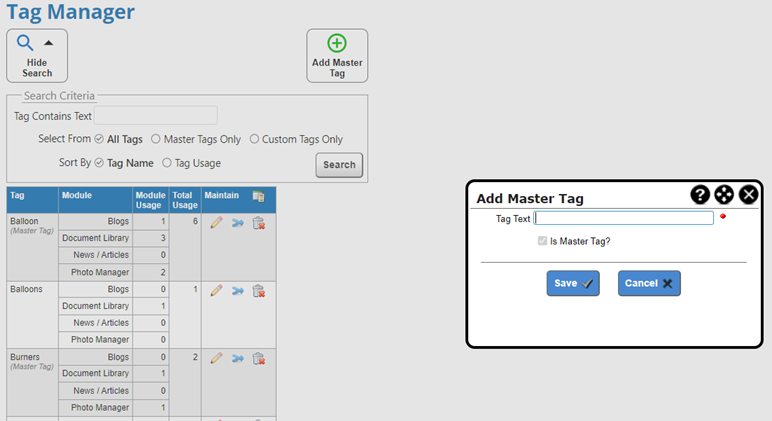The width and height of the screenshot is (772, 421).
Task: Select the All Tags radio option
Action: click(100, 139)
